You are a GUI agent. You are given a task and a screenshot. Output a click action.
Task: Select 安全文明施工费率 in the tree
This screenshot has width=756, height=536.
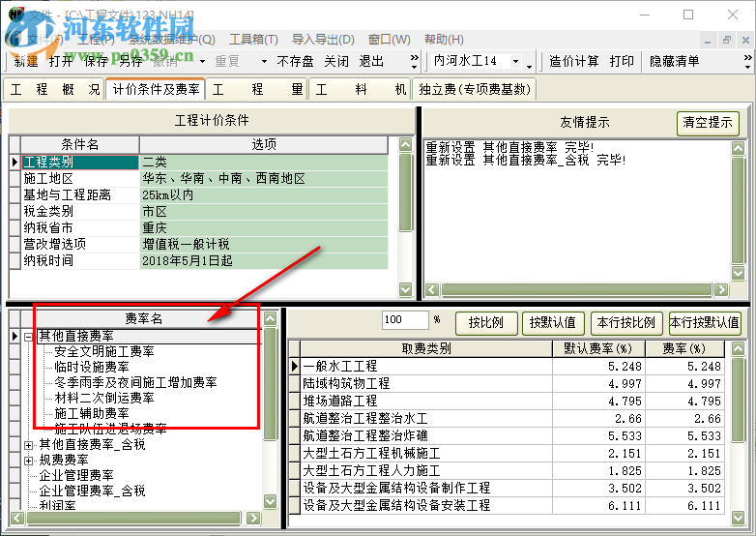pyautogui.click(x=104, y=352)
